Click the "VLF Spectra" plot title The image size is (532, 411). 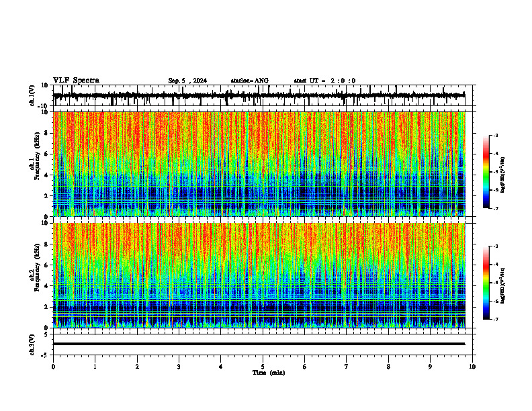pos(76,81)
